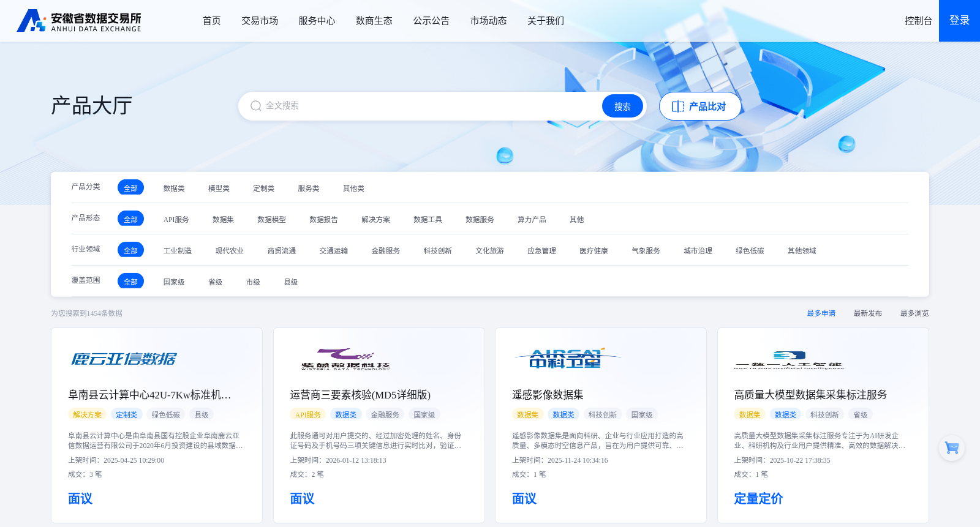Select 全部 in 产品形态 row

(x=130, y=219)
